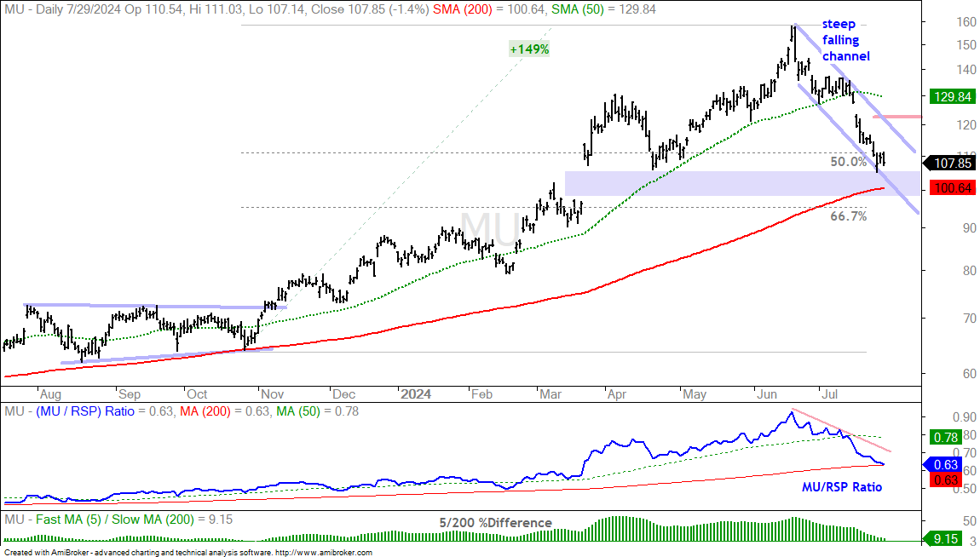Click the 0.90 ratio axis label
980x557 pixels.
965,416
